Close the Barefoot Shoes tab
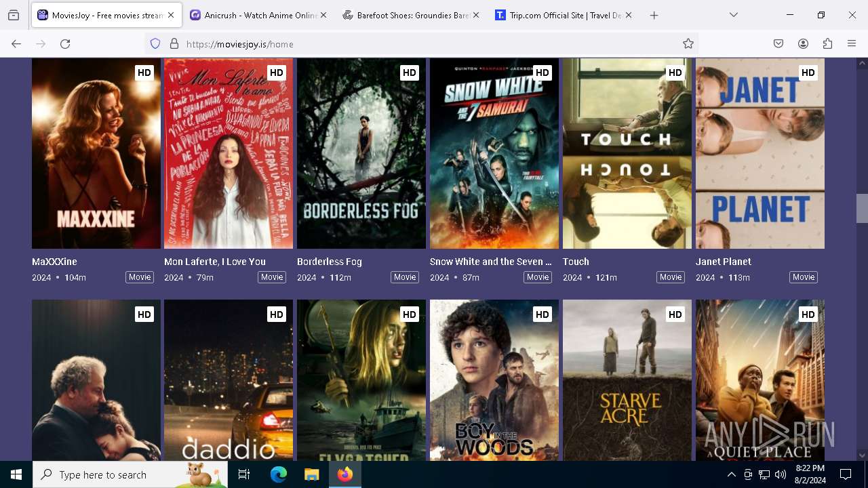868x488 pixels. [476, 15]
